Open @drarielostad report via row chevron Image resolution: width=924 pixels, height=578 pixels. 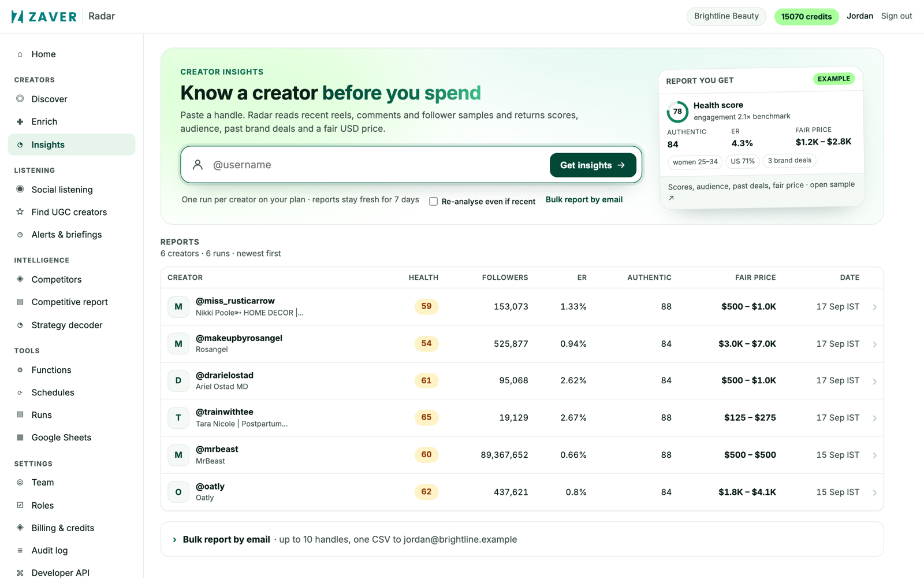(x=874, y=381)
